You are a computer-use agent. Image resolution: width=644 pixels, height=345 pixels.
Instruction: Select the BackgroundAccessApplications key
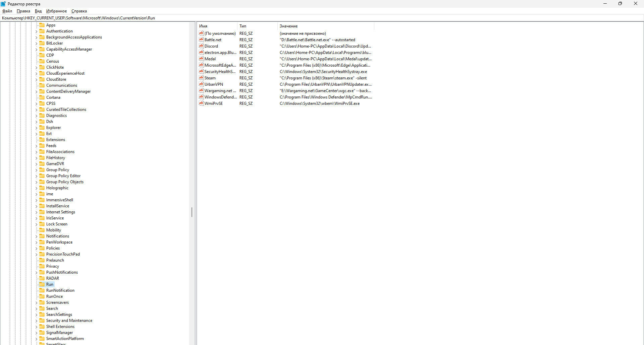click(74, 37)
